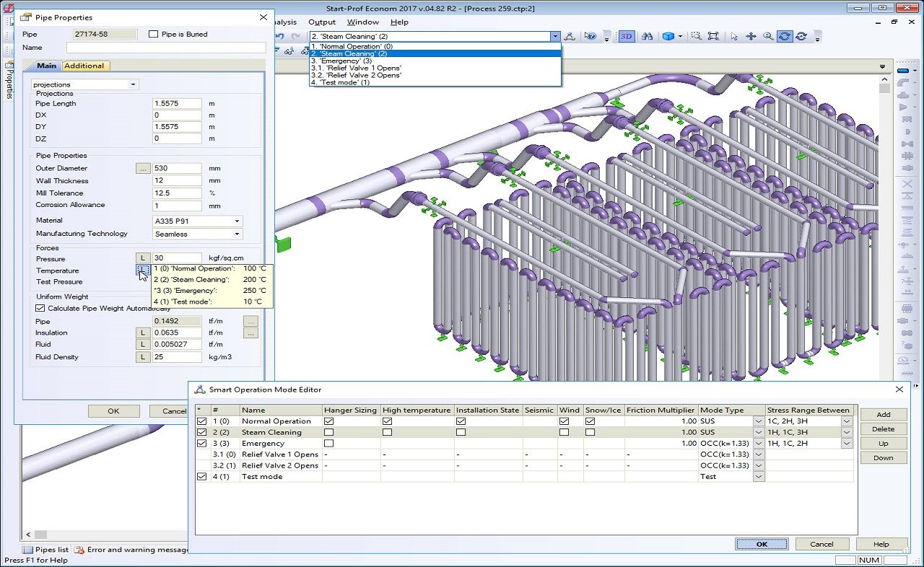Viewport: 924px width, 567px height.
Task: Click the blue cube view icon
Action: 668,36
